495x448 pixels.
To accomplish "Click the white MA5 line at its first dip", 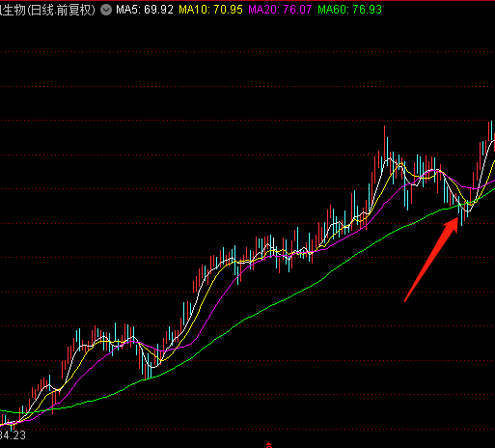I will pyautogui.click(x=57, y=390).
